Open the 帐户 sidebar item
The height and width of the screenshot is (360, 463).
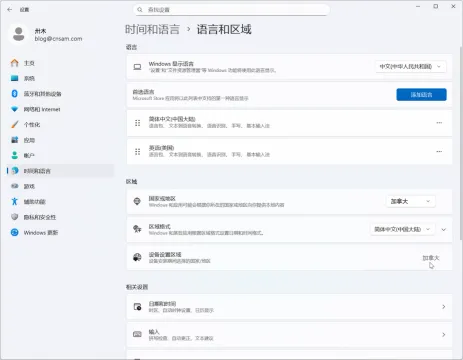(60, 155)
